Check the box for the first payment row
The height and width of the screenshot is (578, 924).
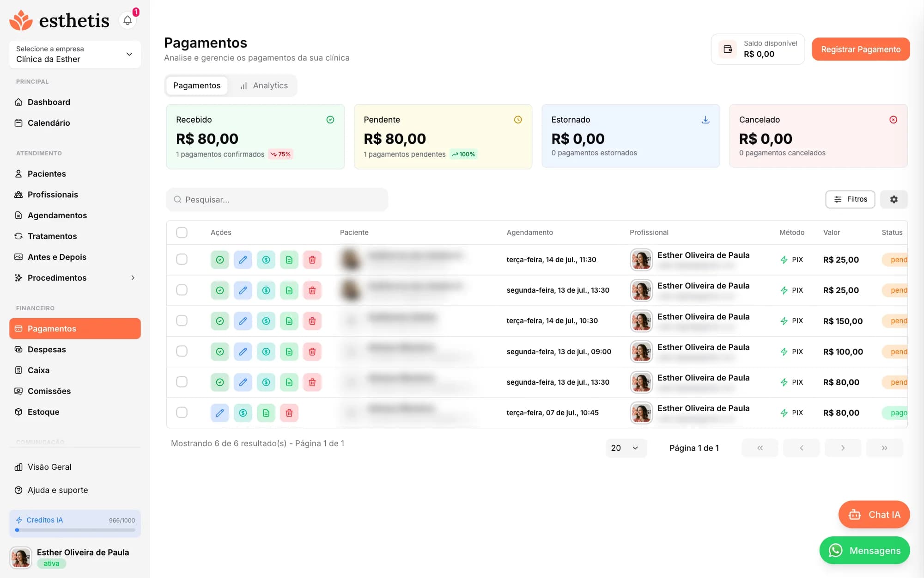pyautogui.click(x=182, y=259)
